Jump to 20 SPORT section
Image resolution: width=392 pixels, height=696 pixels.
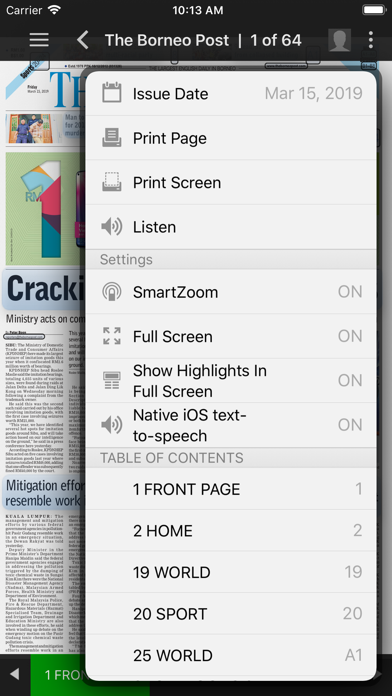[231, 613]
